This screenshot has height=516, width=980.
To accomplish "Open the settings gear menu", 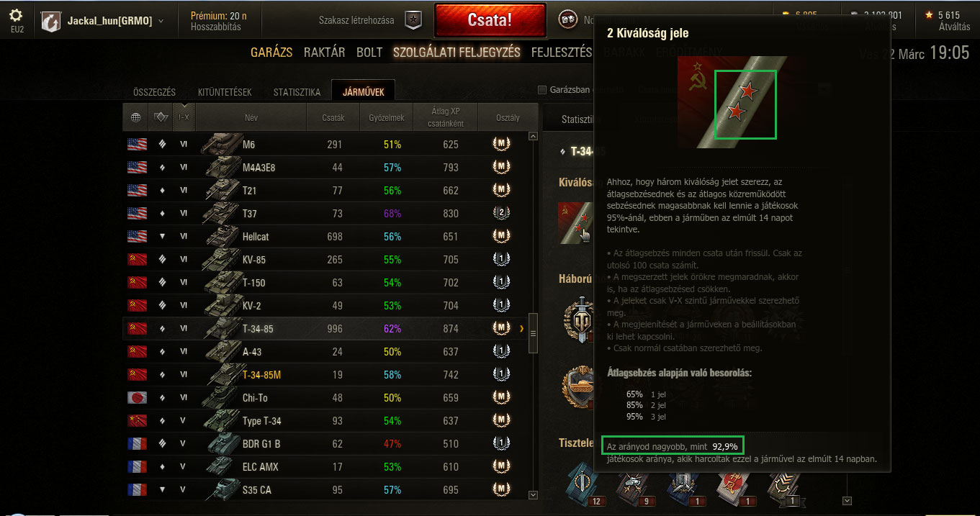I will tap(16, 14).
